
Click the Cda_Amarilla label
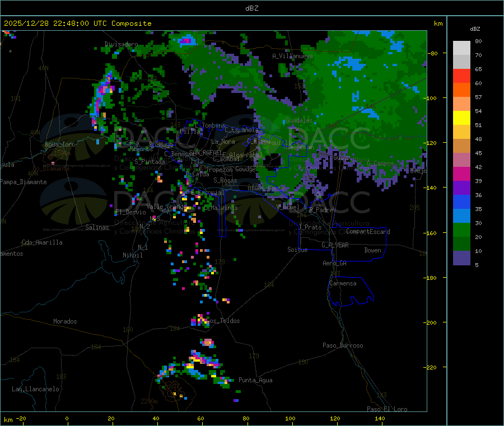point(42,242)
